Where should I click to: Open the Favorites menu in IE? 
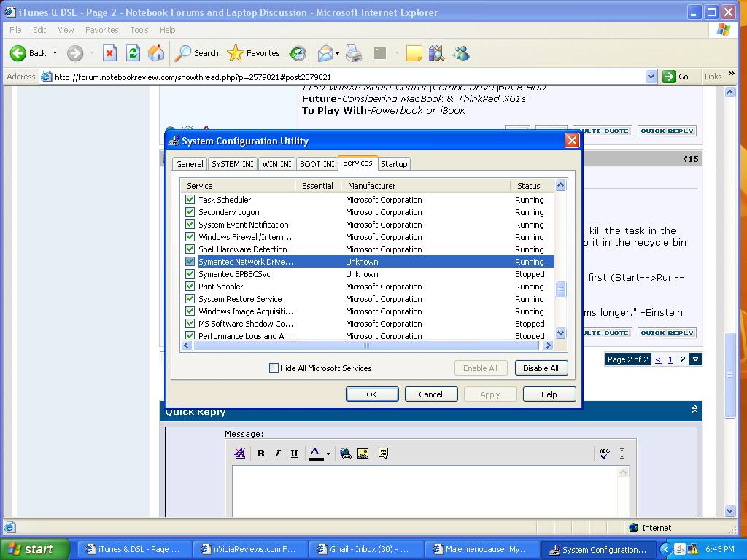(102, 30)
